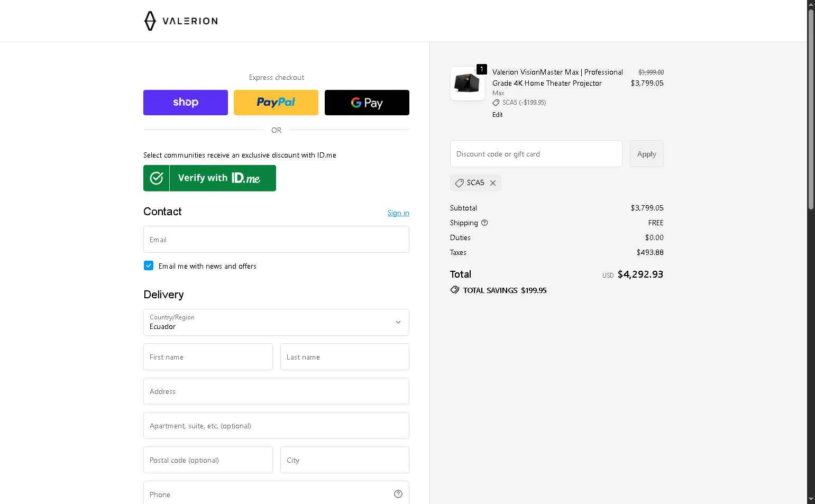Click the Taxes value $493.88
815x504 pixels.
[650, 252]
